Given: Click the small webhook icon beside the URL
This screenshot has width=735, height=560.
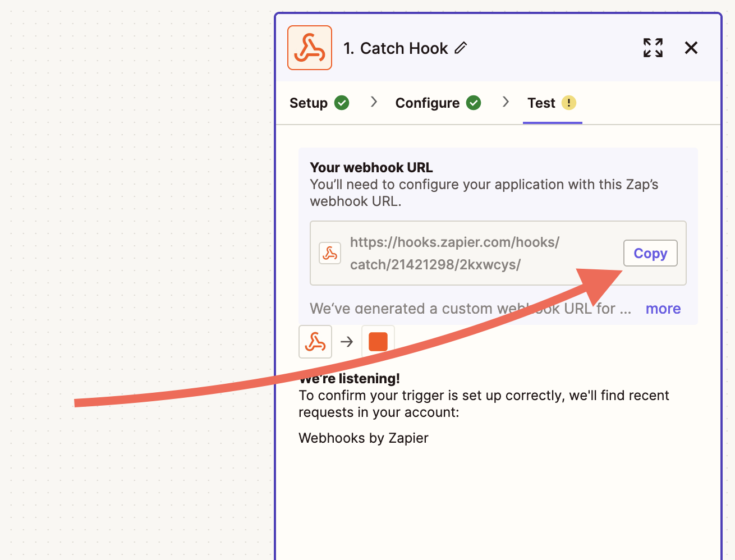Looking at the screenshot, I should [x=330, y=253].
